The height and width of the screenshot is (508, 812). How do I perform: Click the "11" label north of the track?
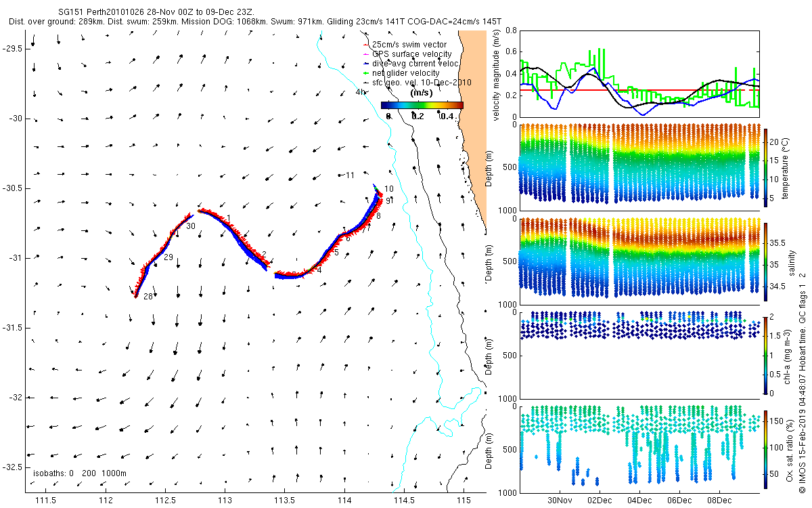pos(350,175)
